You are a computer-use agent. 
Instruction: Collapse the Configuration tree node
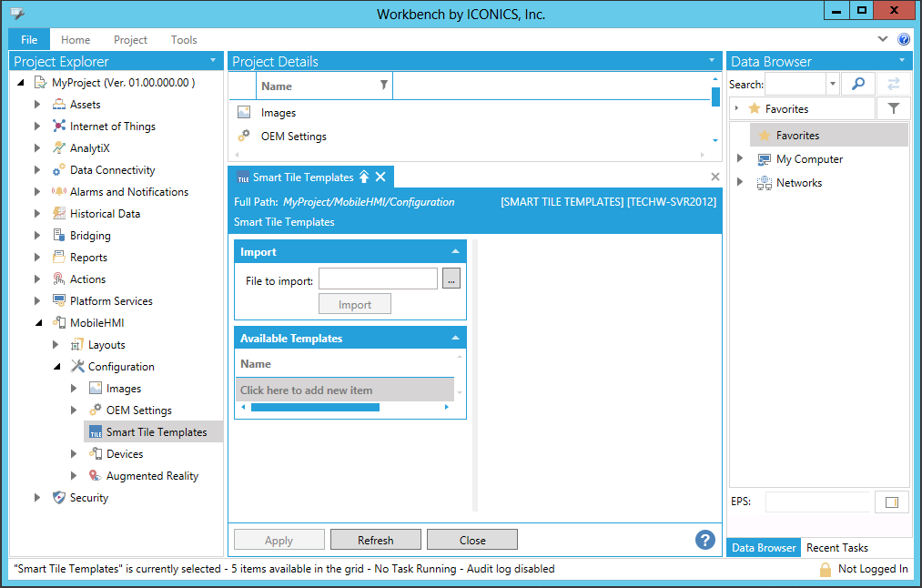57,367
